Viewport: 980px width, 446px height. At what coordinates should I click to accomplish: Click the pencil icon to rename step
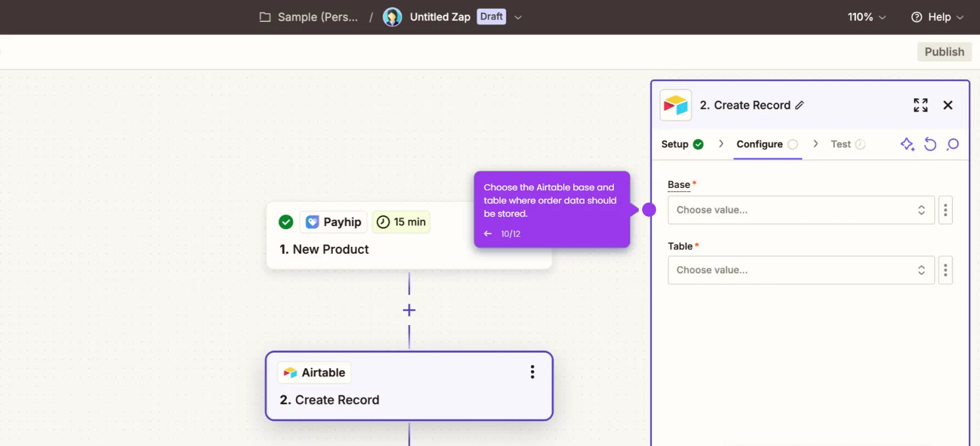[x=799, y=105]
